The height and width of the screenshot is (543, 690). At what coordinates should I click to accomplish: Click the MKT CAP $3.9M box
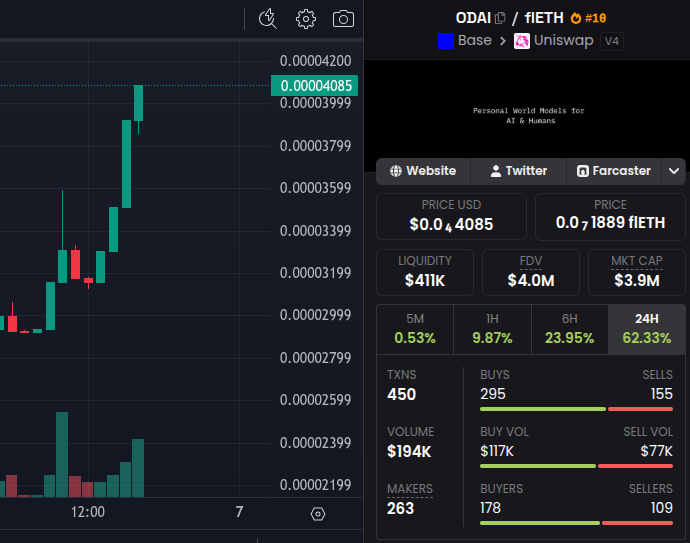click(x=637, y=272)
